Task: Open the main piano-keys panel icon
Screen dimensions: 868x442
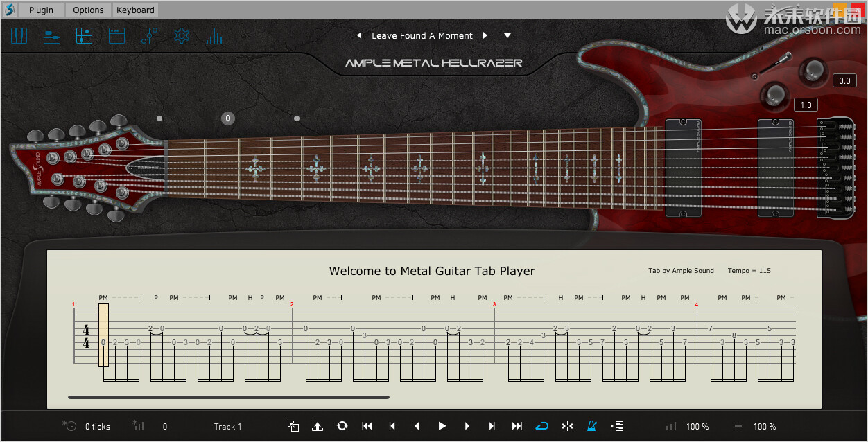Action: point(19,35)
